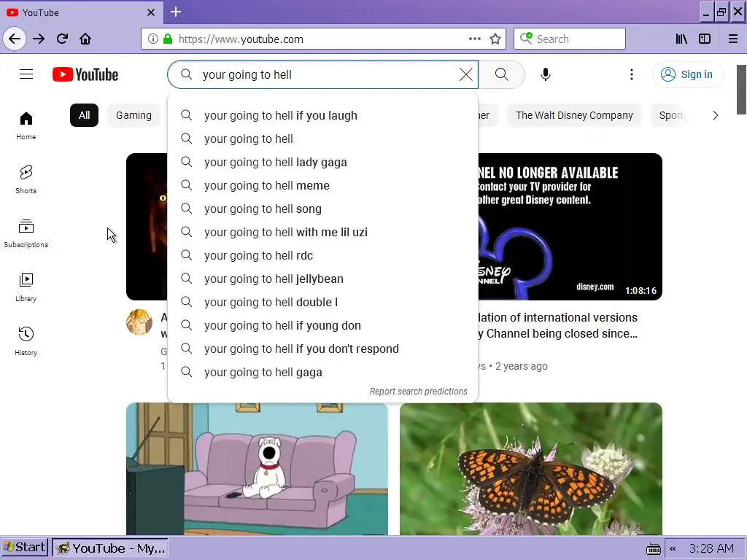Choose suggestion 'your going to hell gaga'

tap(322, 372)
